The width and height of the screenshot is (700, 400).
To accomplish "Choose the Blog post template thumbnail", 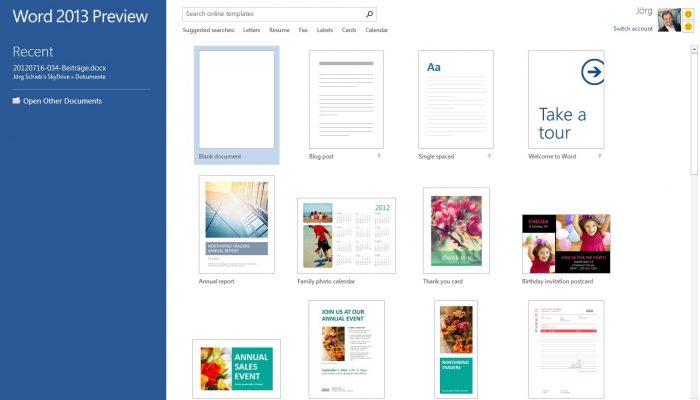I will click(x=346, y=100).
